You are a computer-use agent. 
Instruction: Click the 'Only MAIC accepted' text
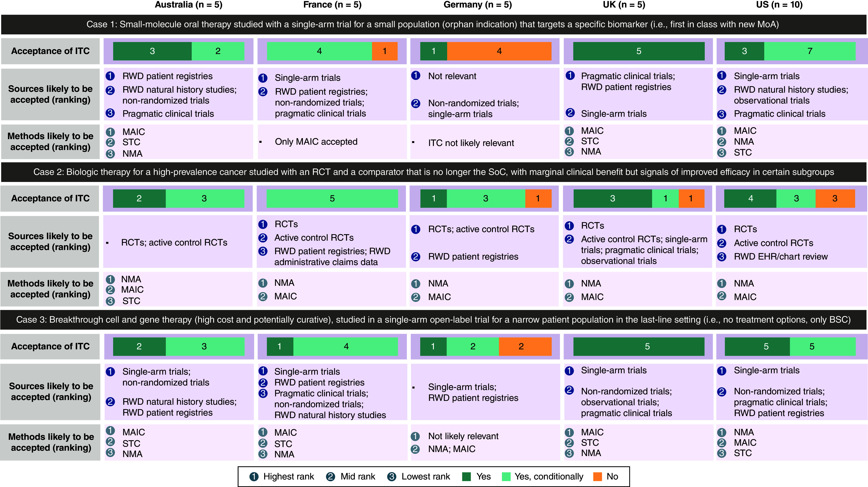(316, 142)
